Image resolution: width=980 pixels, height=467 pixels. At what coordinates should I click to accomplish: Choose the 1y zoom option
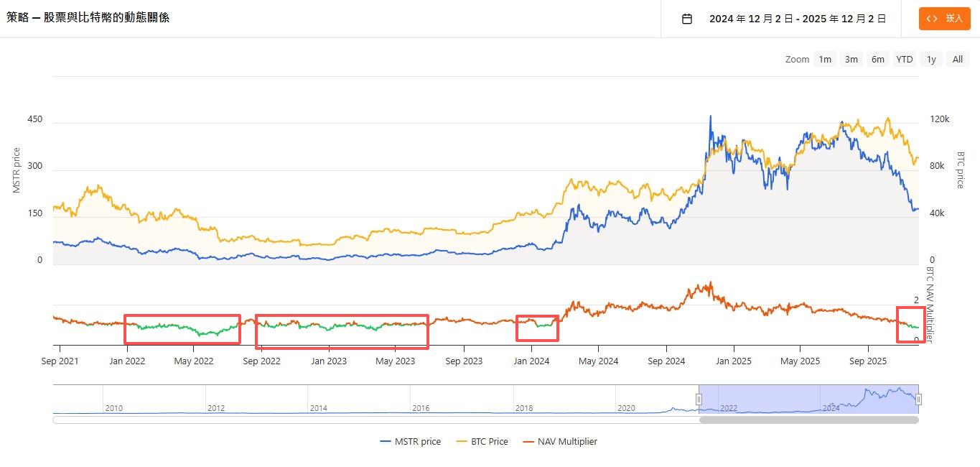pyautogui.click(x=931, y=60)
